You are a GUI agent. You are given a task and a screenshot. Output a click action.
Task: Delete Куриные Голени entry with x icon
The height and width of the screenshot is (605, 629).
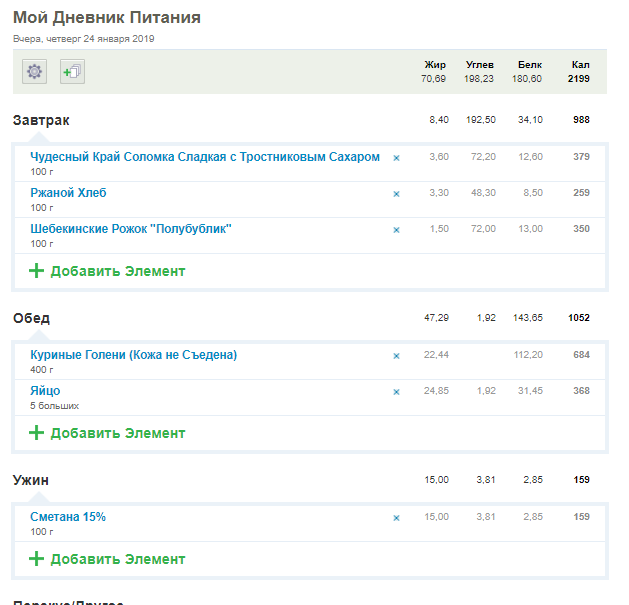tap(396, 355)
